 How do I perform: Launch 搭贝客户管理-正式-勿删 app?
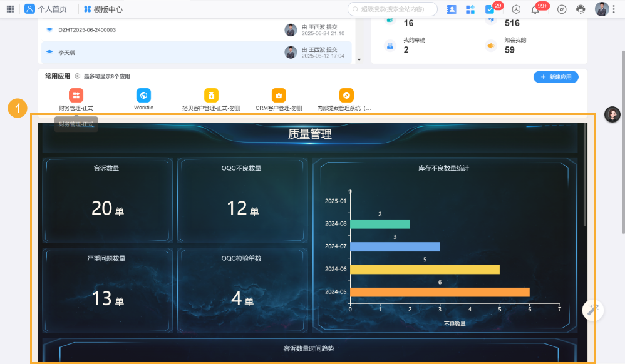click(x=211, y=95)
